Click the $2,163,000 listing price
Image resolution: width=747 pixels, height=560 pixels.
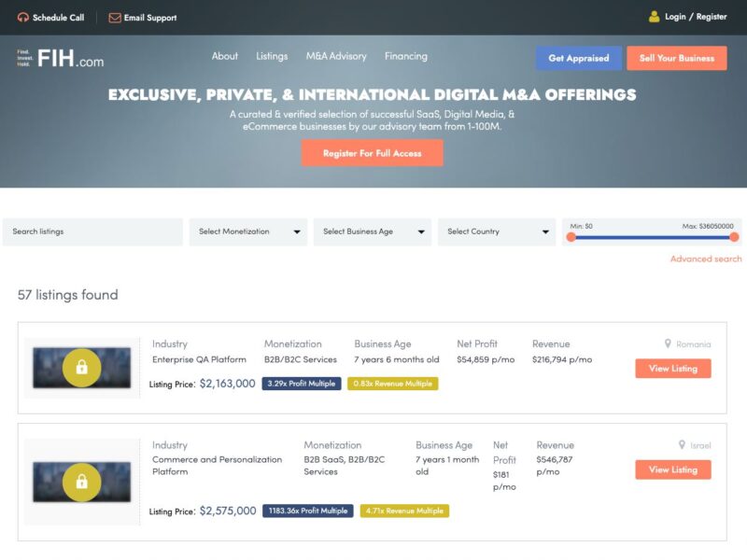(227, 384)
